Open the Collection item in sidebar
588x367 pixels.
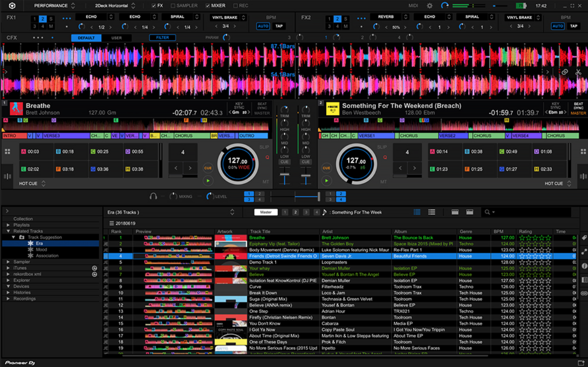[x=23, y=219]
